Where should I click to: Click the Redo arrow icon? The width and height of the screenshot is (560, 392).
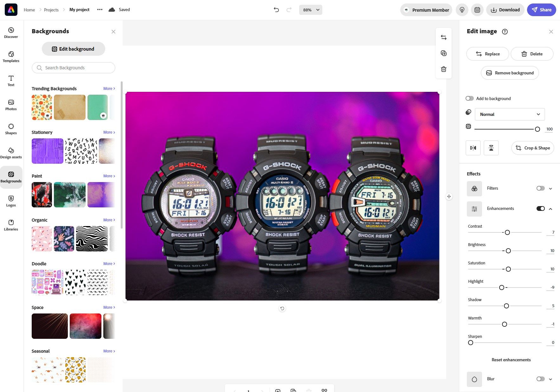pyautogui.click(x=289, y=10)
